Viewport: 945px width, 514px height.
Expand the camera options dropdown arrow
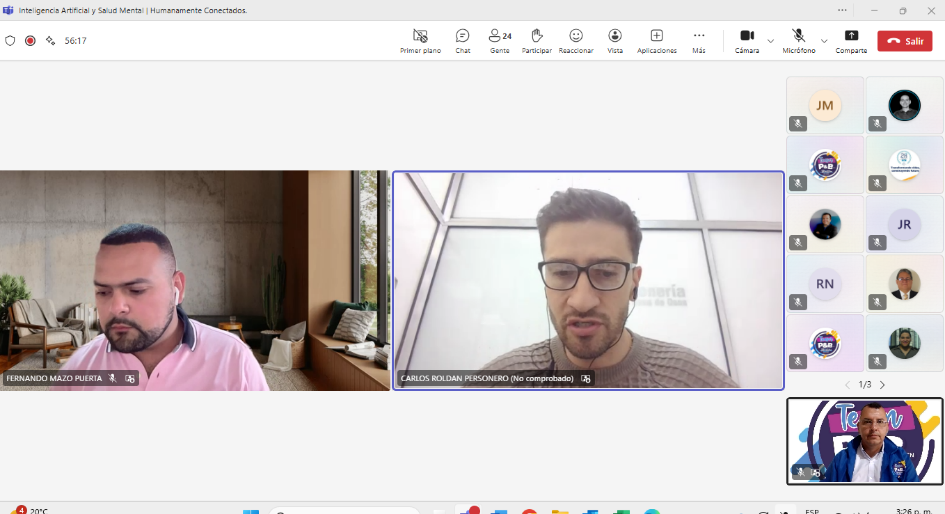[770, 41]
